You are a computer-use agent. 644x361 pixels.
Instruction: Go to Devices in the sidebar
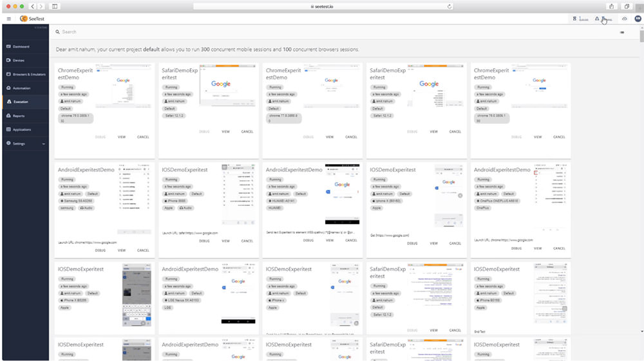(19, 60)
